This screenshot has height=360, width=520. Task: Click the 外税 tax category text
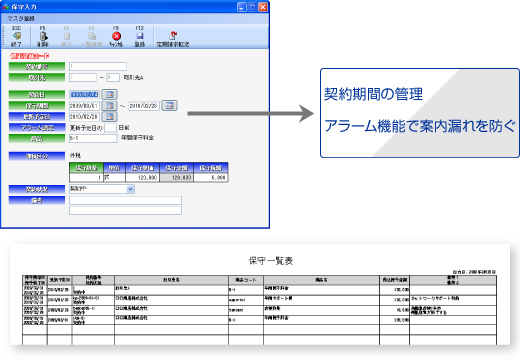coord(75,155)
